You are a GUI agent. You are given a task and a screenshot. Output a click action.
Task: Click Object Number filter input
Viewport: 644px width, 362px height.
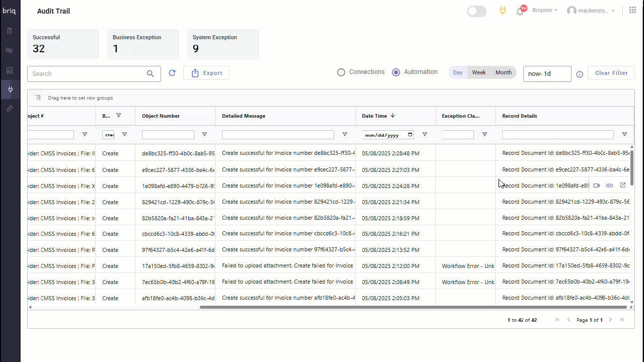pos(168,135)
